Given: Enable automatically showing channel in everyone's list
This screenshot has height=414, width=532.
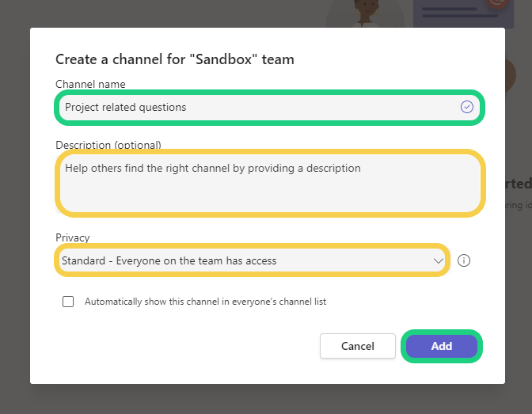Looking at the screenshot, I should tap(68, 302).
